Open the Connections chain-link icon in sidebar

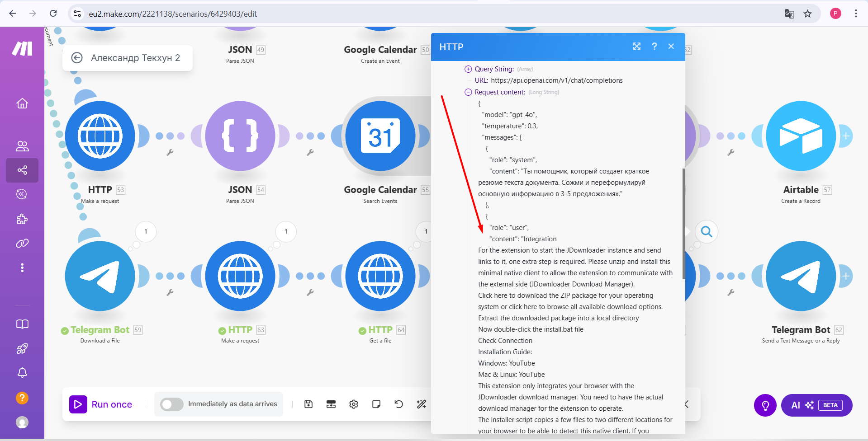(22, 244)
